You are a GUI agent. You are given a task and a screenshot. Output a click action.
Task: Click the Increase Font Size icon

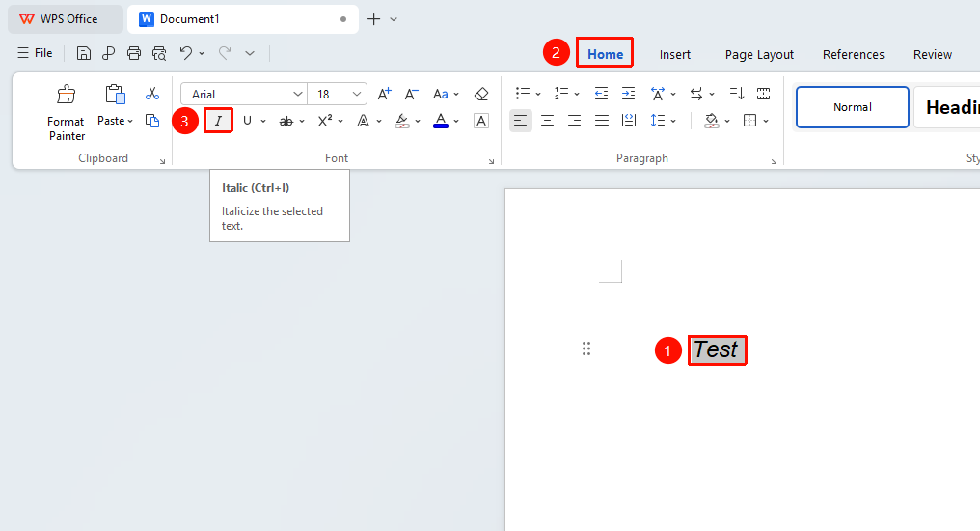(x=384, y=94)
